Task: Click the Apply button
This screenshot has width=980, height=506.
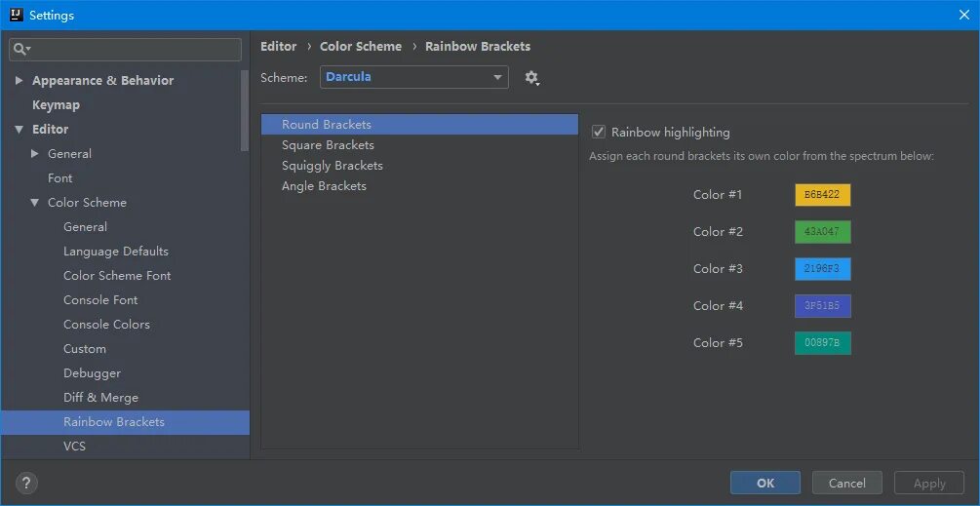Action: click(x=929, y=483)
